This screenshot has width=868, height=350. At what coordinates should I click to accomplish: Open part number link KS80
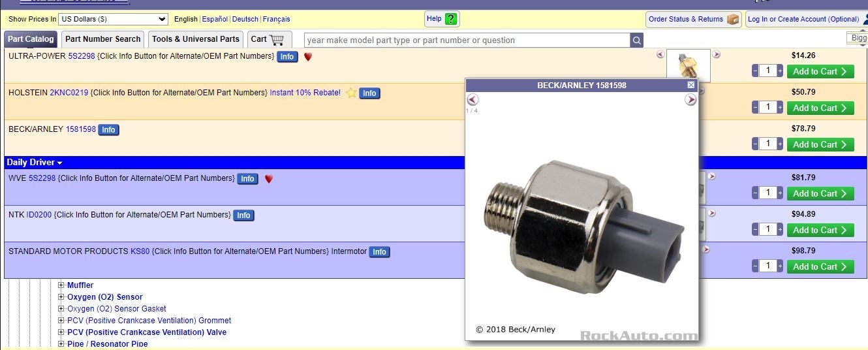pyautogui.click(x=140, y=251)
